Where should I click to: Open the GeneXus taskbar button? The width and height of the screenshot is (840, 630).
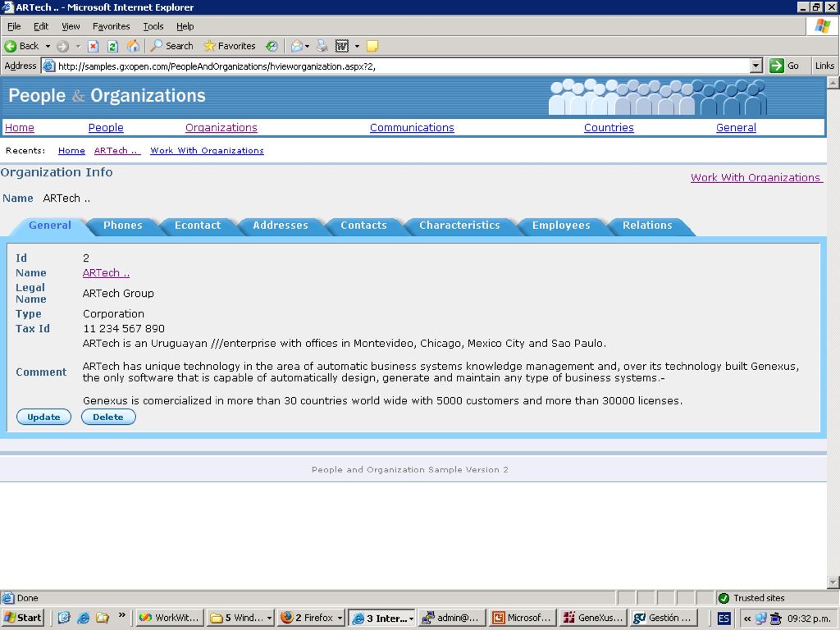click(x=592, y=618)
